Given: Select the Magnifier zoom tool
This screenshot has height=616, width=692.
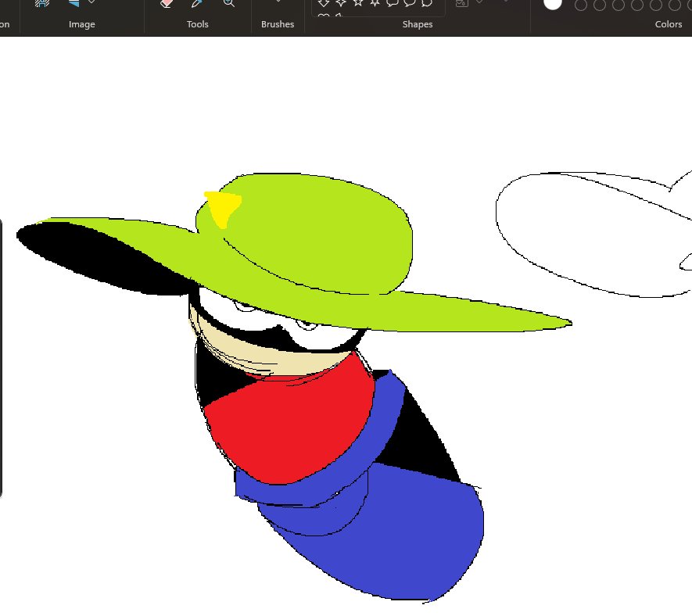Looking at the screenshot, I should [x=228, y=2].
